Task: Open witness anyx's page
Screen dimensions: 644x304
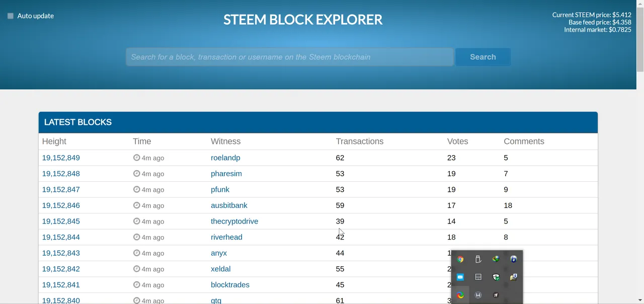Action: pyautogui.click(x=219, y=253)
